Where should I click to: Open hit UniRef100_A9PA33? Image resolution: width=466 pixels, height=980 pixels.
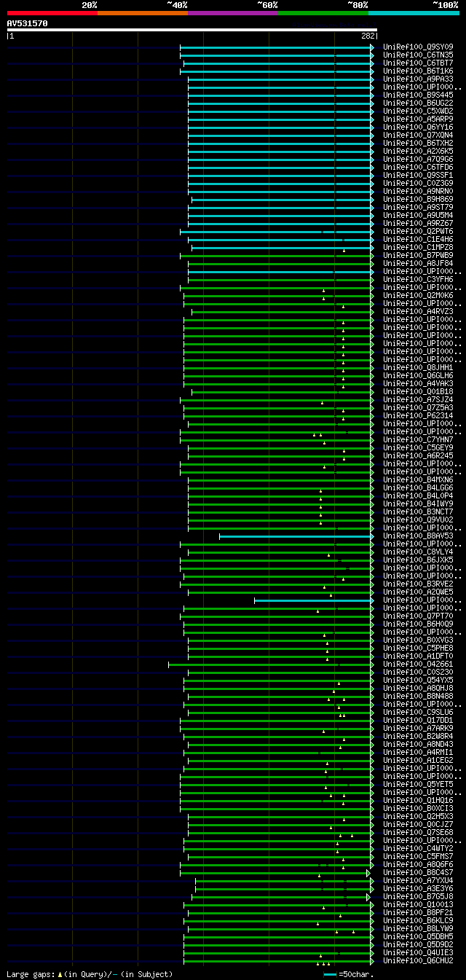click(418, 79)
